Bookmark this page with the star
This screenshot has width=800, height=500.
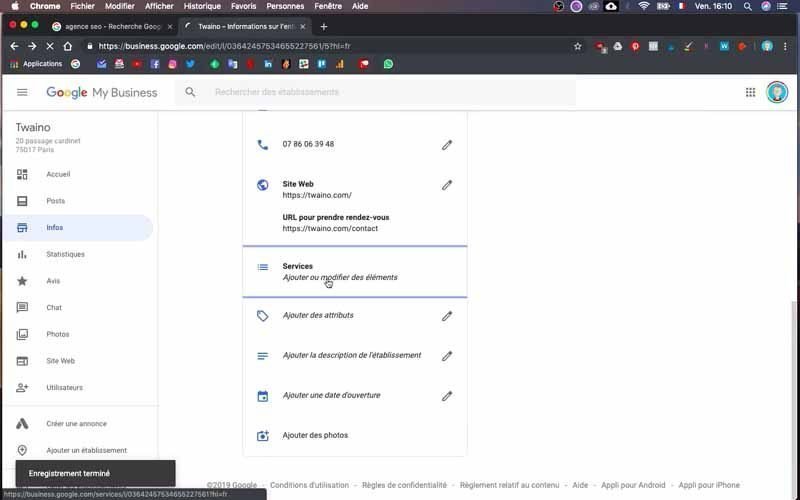coord(578,46)
